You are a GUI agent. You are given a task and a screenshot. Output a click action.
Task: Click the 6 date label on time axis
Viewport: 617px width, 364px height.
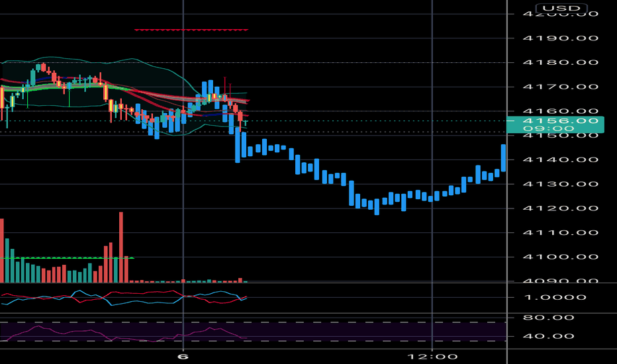coord(183,357)
